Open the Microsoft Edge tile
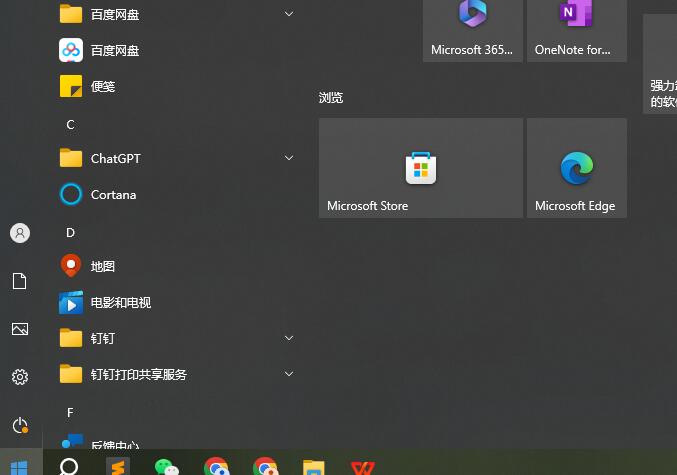Image resolution: width=677 pixels, height=475 pixels. pyautogui.click(x=577, y=168)
